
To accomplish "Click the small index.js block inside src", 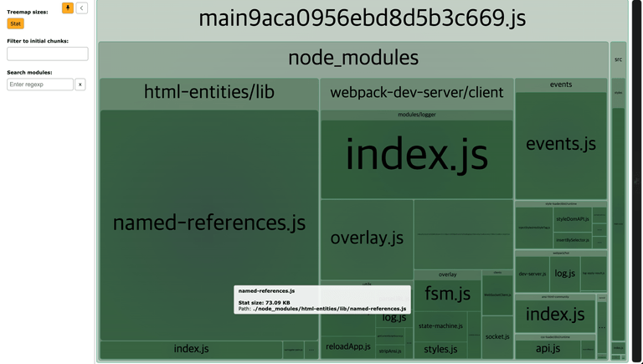I will [618, 348].
